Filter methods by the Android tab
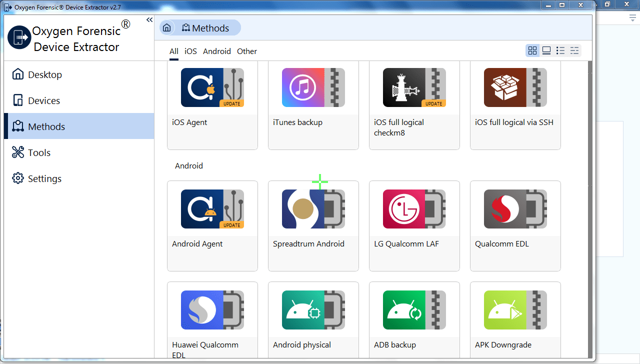640x364 pixels. 217,51
